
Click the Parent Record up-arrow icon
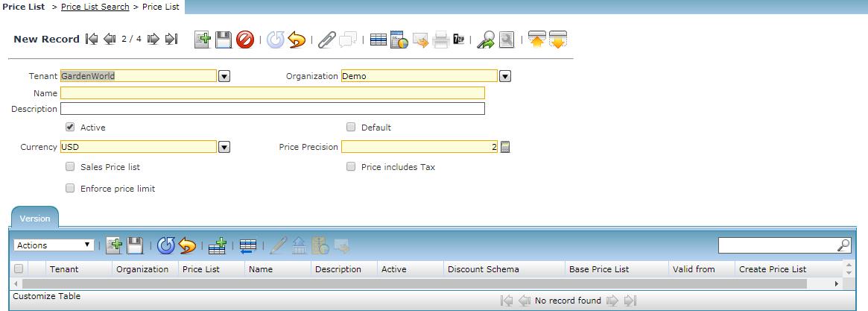pyautogui.click(x=537, y=40)
